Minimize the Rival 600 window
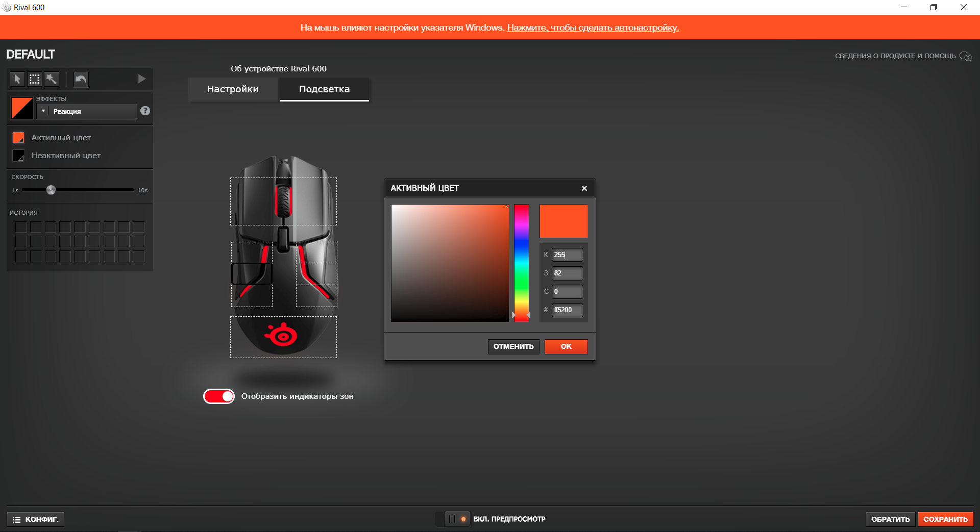The width and height of the screenshot is (980, 532). (x=904, y=7)
